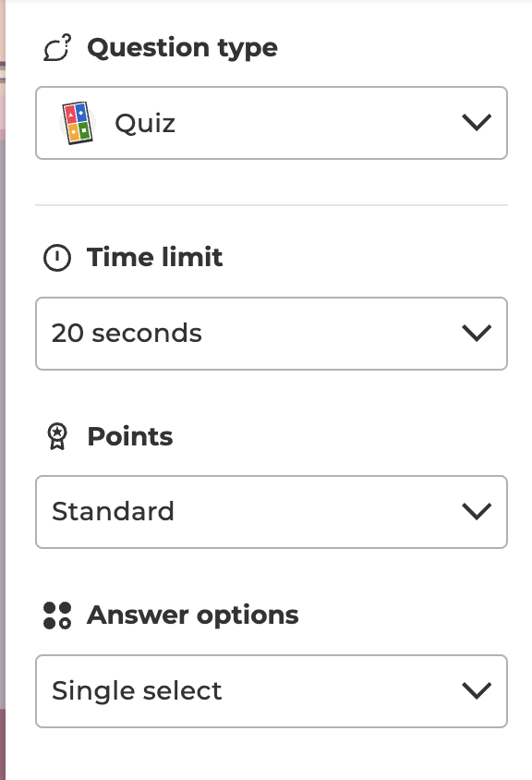Image resolution: width=532 pixels, height=780 pixels.
Task: Click the Answer options dots icon
Action: tap(57, 615)
